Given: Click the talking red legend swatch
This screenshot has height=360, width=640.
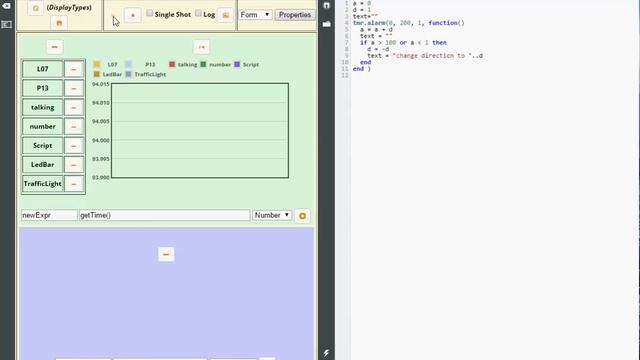Looking at the screenshot, I should click(x=172, y=64).
